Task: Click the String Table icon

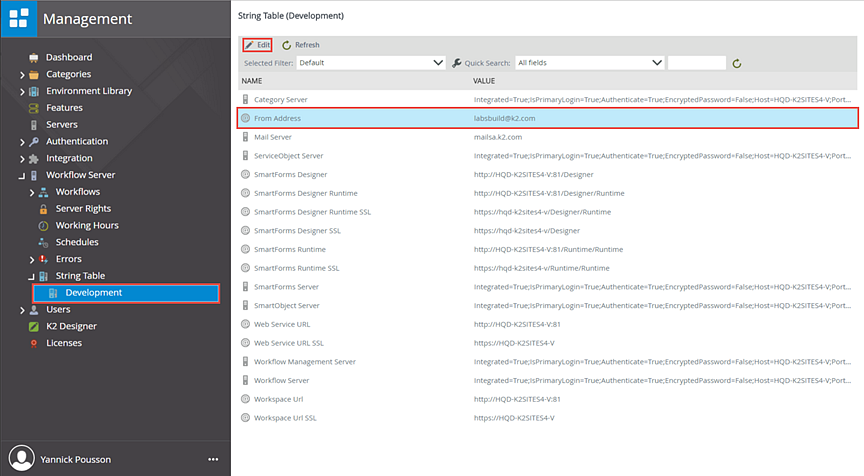Action: [44, 276]
